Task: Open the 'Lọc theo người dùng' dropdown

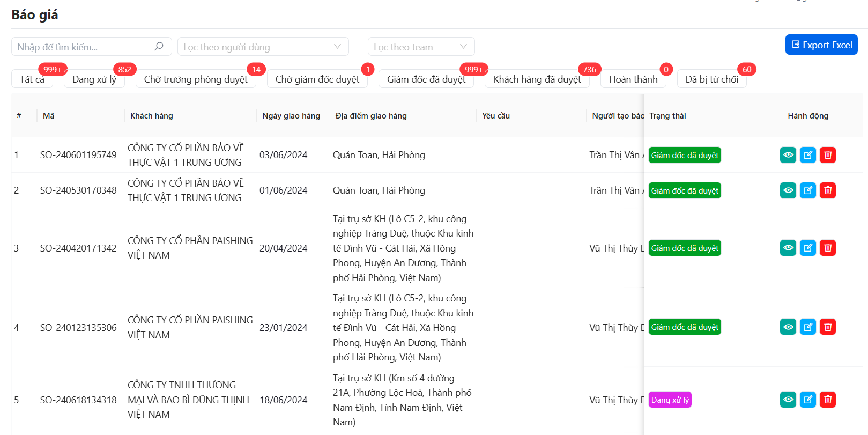Action: 263,47
